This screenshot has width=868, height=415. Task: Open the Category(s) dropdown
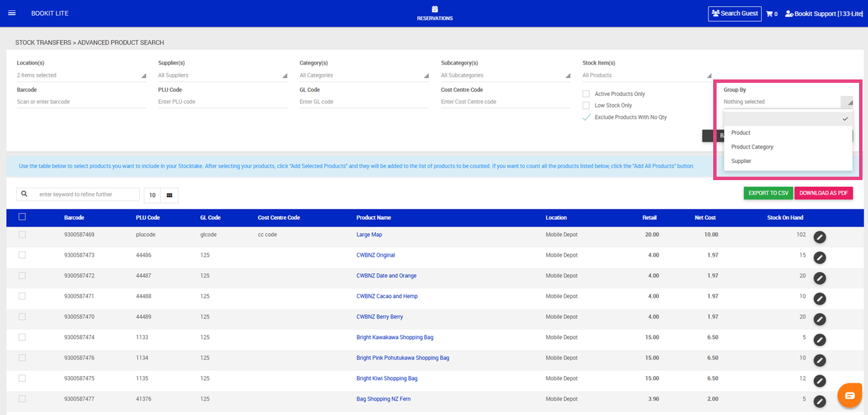pos(364,75)
